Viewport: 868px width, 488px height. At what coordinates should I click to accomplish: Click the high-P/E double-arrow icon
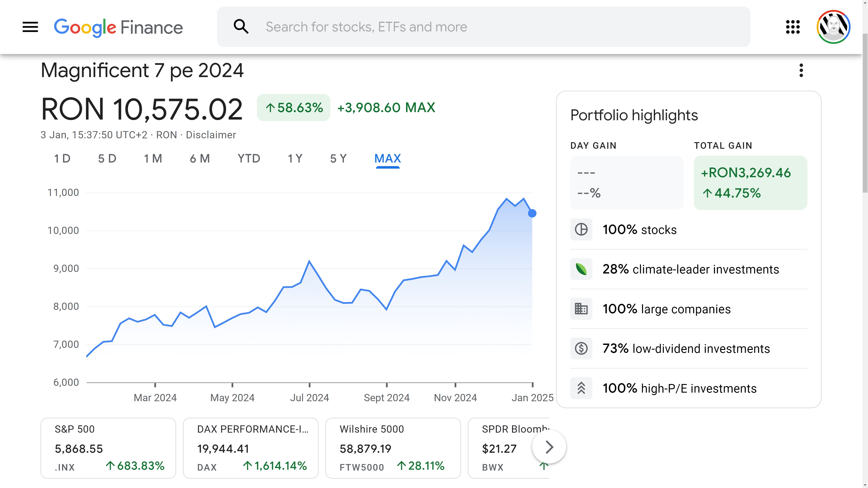(x=581, y=388)
